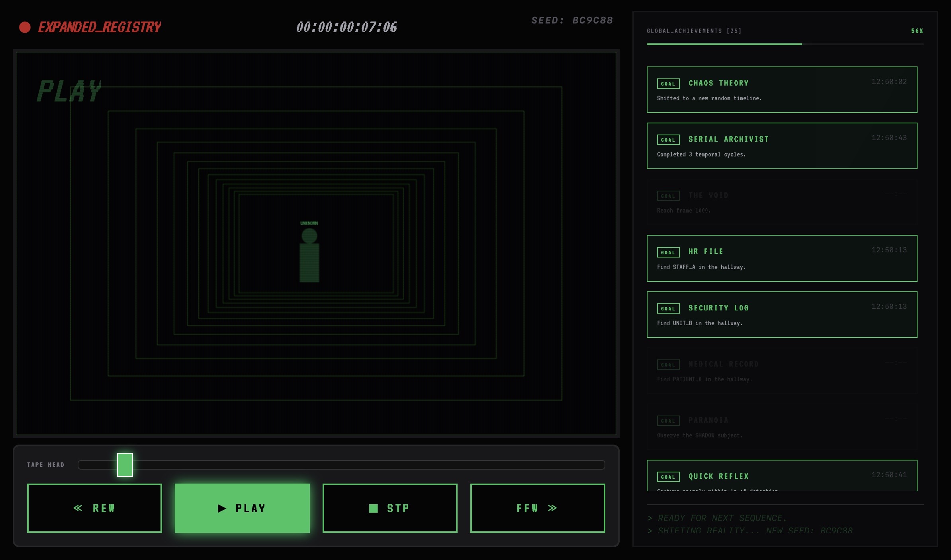This screenshot has width=951, height=560.
Task: Click the SEED: BC9C88 label
Action: click(x=572, y=20)
